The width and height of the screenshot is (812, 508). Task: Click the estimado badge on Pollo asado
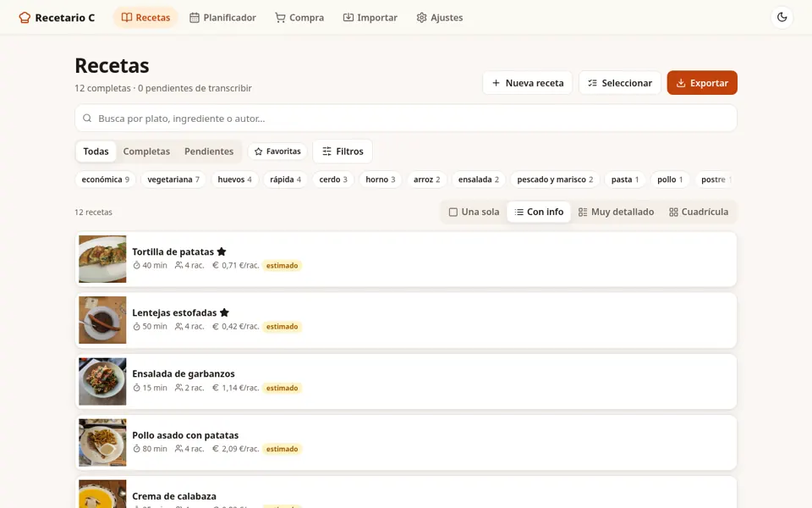pyautogui.click(x=283, y=449)
